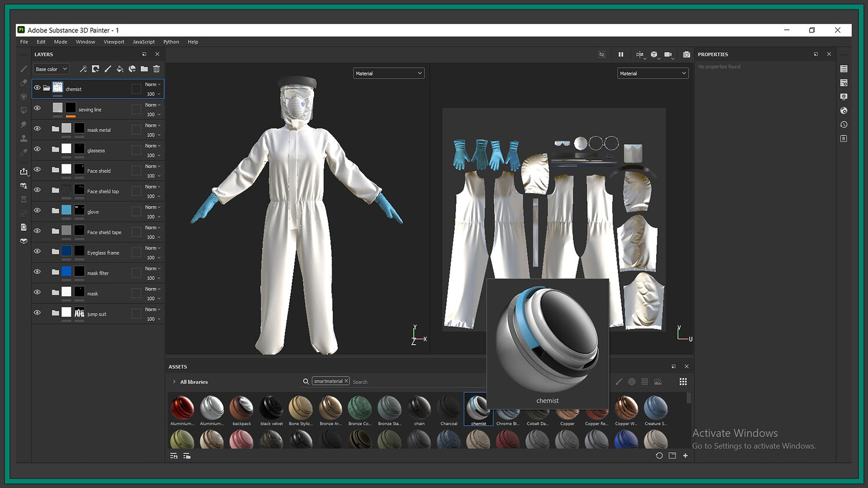
Task: Switch Assets panel to grid view icon
Action: point(683,382)
